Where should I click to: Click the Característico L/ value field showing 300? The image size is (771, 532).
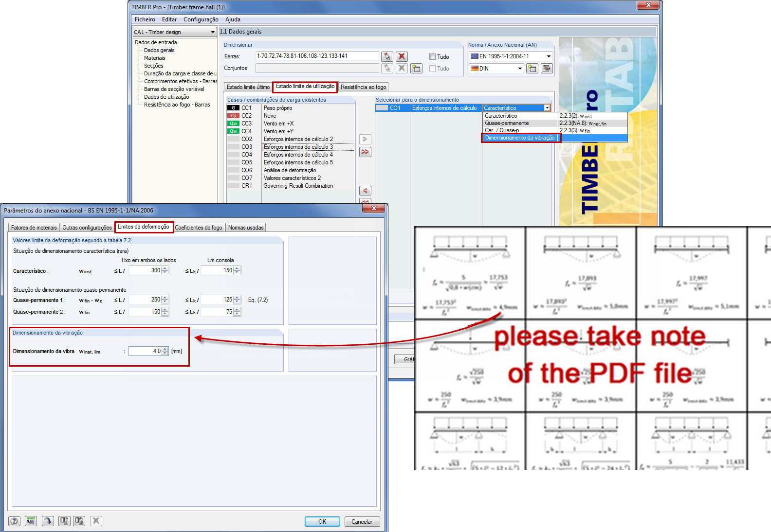tap(145, 270)
